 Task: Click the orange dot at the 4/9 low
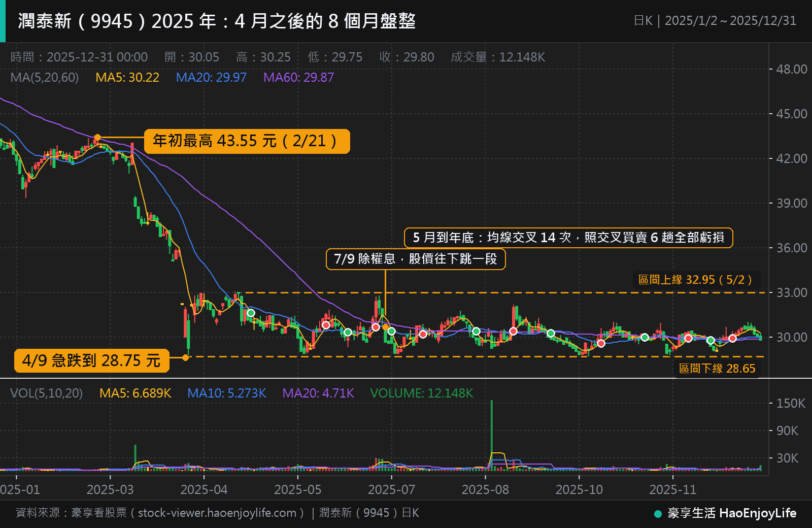[185, 358]
